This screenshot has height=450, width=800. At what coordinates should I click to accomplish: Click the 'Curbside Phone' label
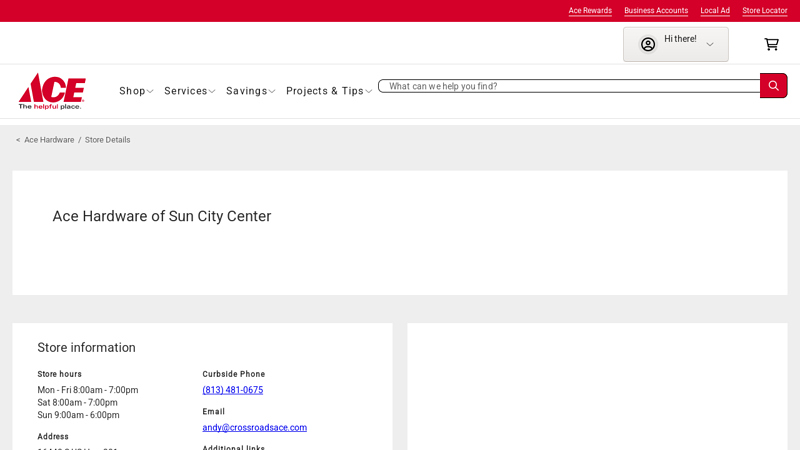tap(234, 374)
